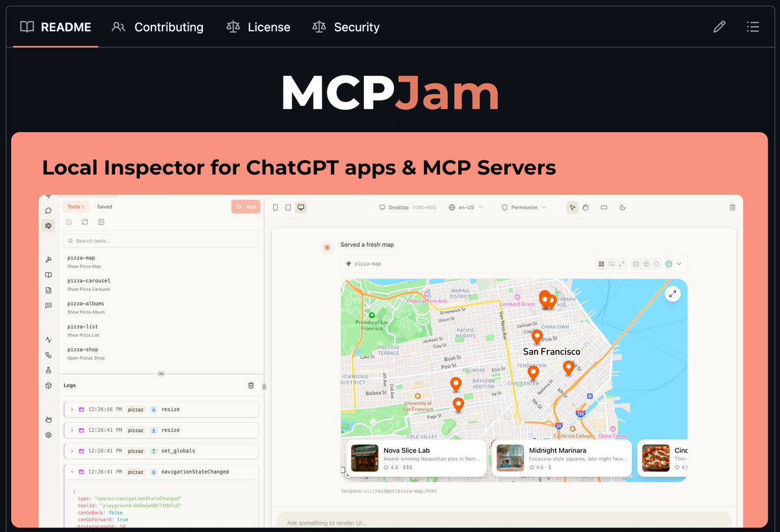780x532 pixels.
Task: Click the edit pencil in the README header
Action: point(719,27)
